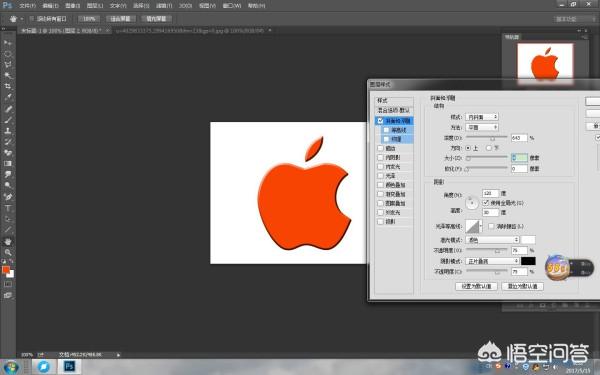This screenshot has width=600, height=375.
Task: Select the Blur/Smudge tool
Action: point(8,174)
